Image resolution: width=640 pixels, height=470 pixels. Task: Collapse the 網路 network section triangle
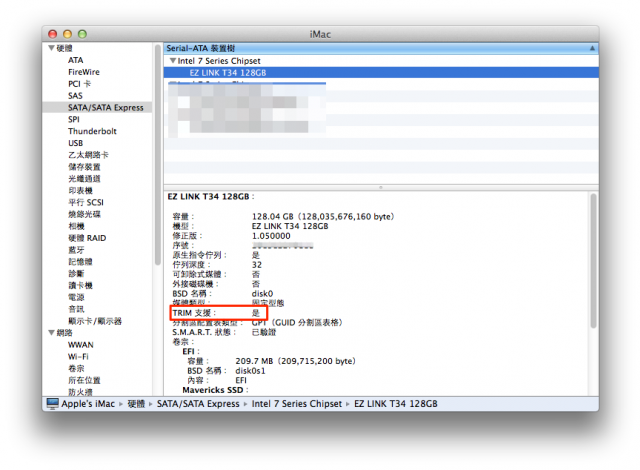pos(51,333)
